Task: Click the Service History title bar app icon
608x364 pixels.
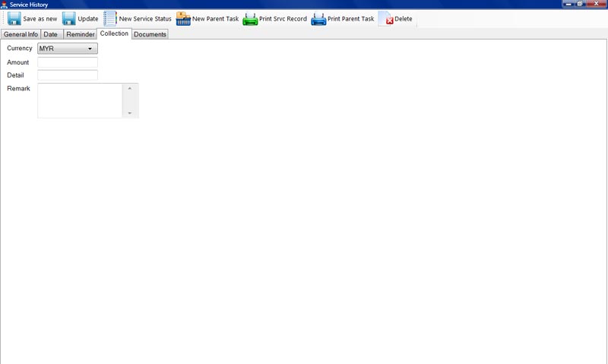Action: [5, 5]
